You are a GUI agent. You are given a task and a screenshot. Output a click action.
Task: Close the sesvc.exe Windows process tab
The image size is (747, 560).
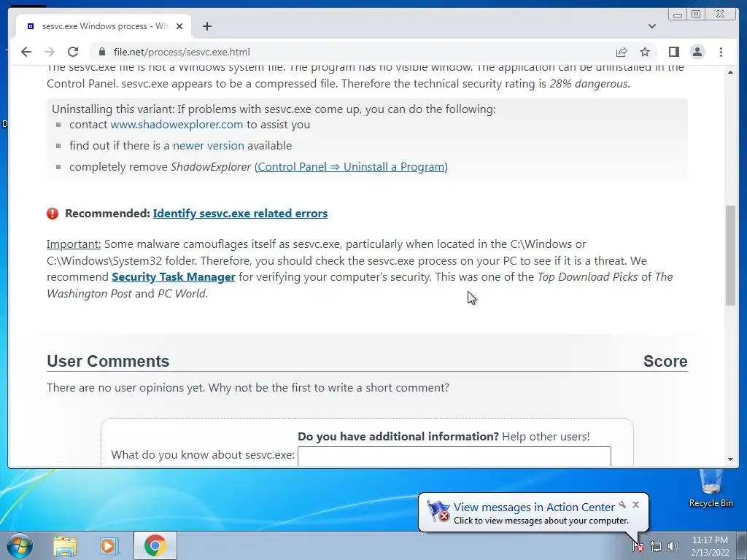[179, 26]
